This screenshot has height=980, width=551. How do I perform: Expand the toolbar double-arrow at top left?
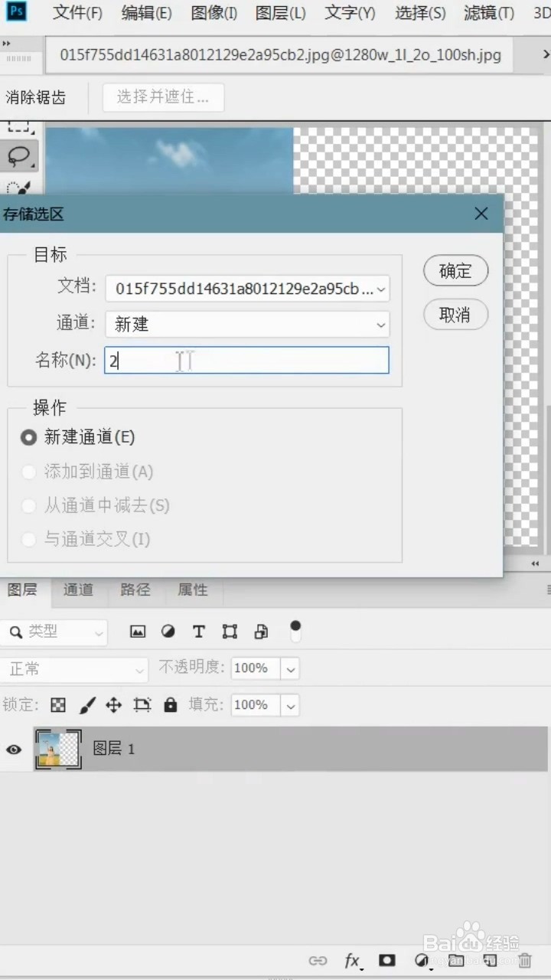7,44
